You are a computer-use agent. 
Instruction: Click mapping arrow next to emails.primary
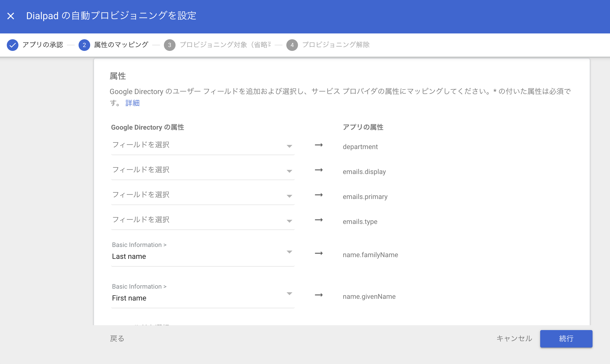(x=319, y=195)
